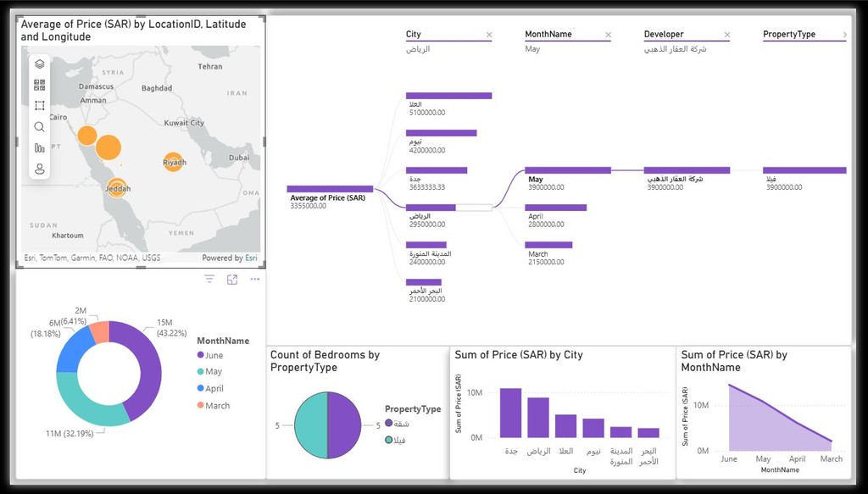Collapse the الرياض node with 2950000.00

(449, 208)
